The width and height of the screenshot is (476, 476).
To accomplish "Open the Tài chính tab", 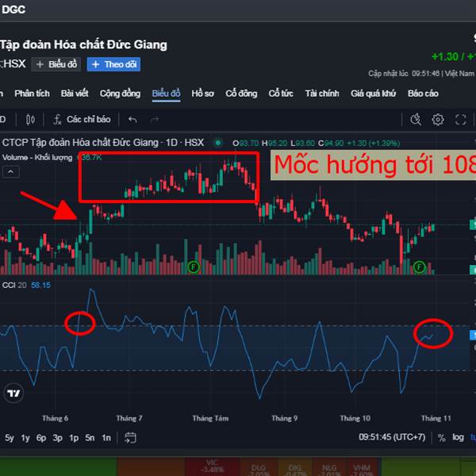I will pos(322,94).
